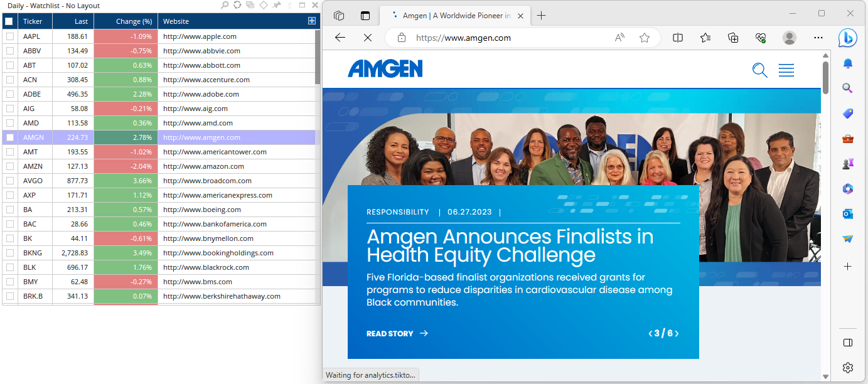Click the Amgen page vertical scrollbar thumb

point(825,78)
